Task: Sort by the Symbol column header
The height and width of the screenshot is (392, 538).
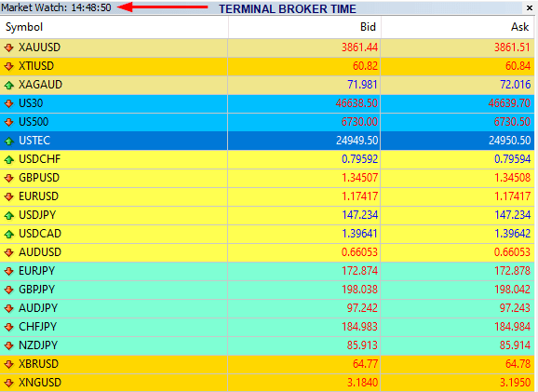Action: pos(114,27)
